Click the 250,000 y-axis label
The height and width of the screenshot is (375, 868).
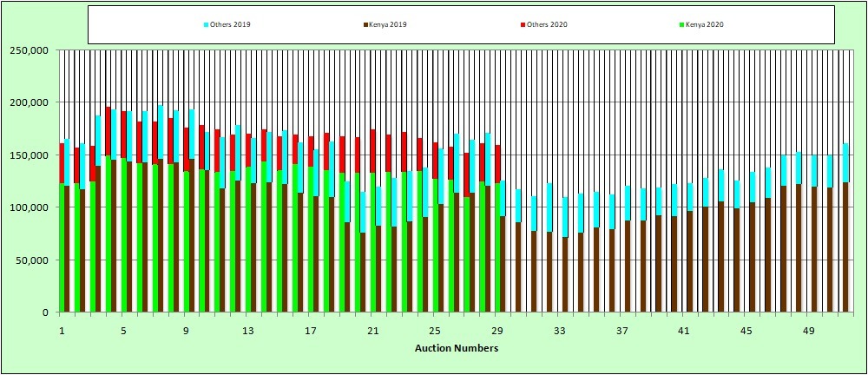(30, 50)
